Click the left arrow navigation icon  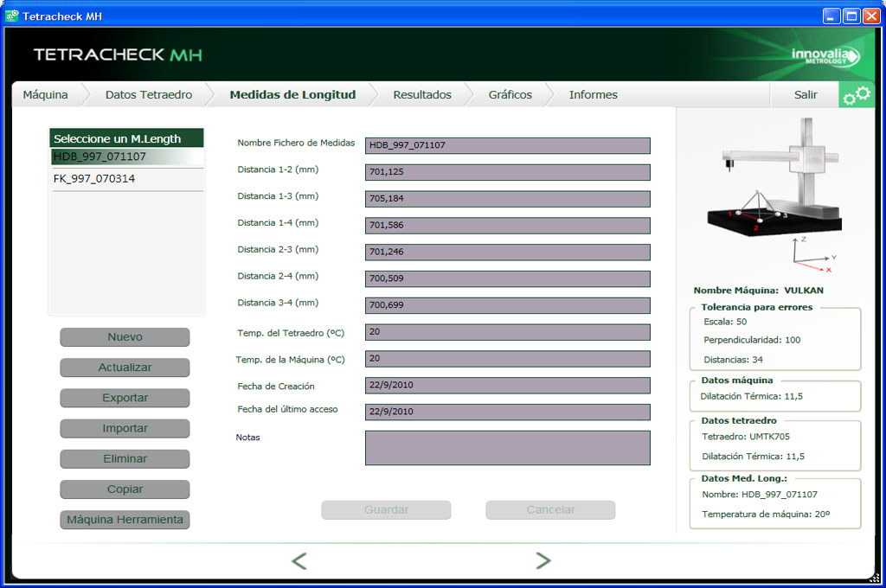point(299,561)
